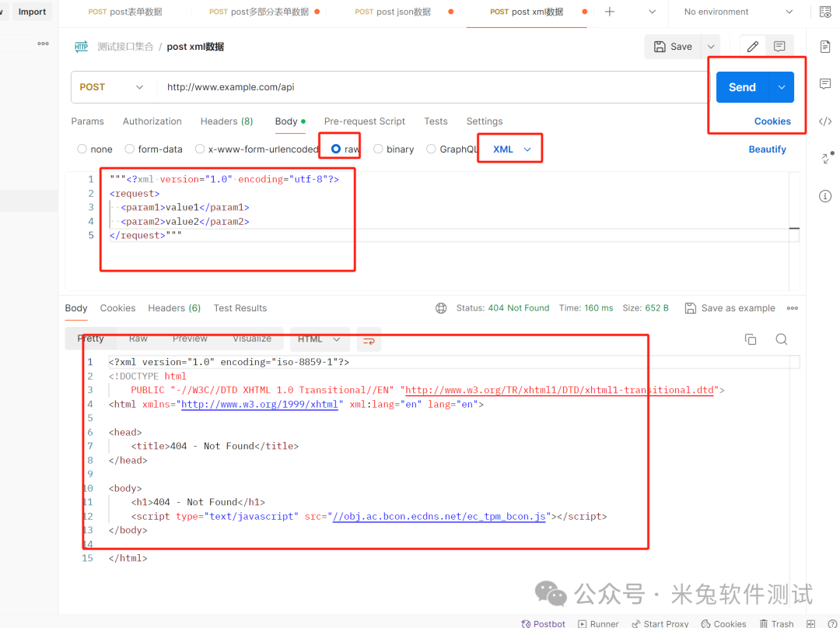Screen dimensions: 840x628
Task: Open the Authorization tab
Action: coord(152,121)
